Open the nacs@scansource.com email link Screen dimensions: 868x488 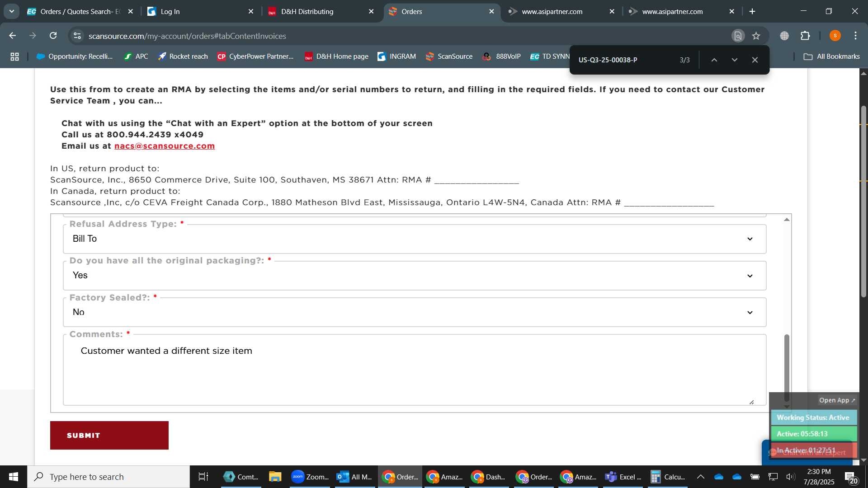(165, 146)
